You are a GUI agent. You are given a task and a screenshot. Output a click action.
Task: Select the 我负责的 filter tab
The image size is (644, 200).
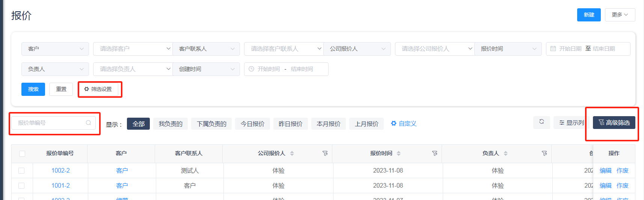(170, 124)
